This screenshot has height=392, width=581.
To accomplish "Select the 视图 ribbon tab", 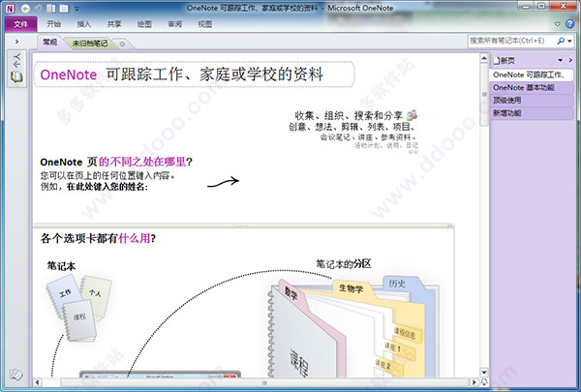I will coord(205,24).
